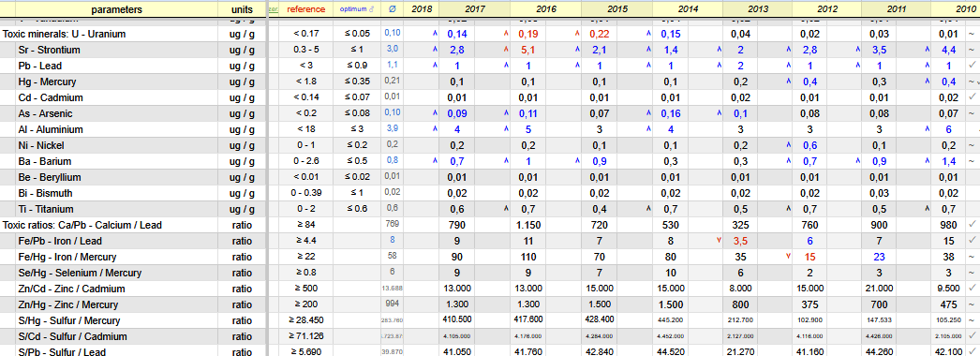Select the 2016 year column header
The width and height of the screenshot is (980, 356).
click(545, 9)
